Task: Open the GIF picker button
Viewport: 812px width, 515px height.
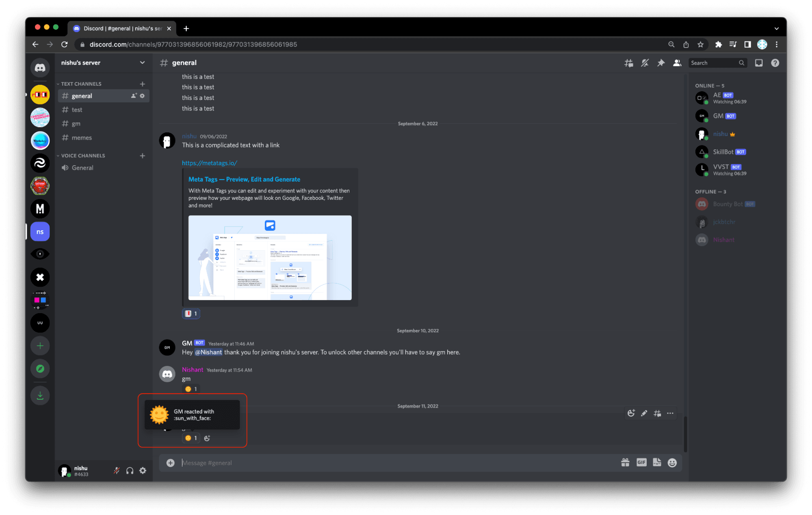Action: click(641, 462)
